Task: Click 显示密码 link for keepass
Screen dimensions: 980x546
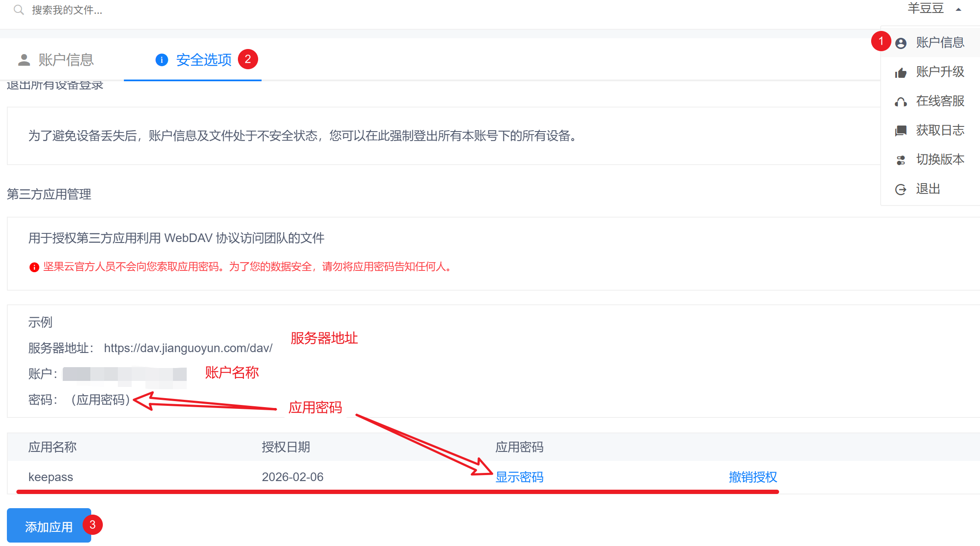Action: tap(519, 477)
